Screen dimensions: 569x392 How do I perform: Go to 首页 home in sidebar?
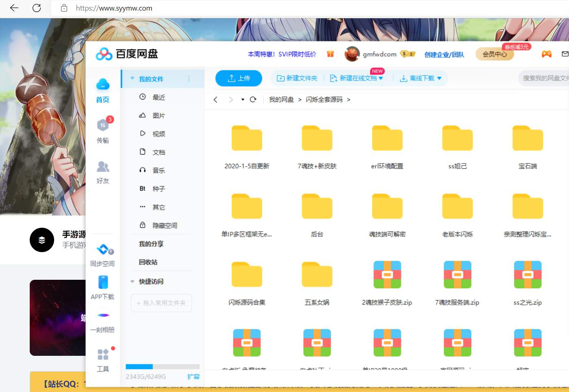(103, 90)
